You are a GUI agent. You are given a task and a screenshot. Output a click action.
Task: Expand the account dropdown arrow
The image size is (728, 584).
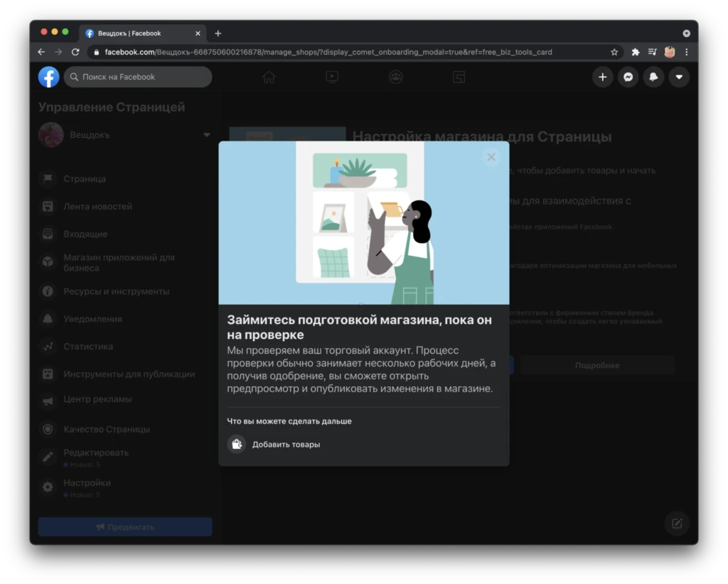click(679, 77)
